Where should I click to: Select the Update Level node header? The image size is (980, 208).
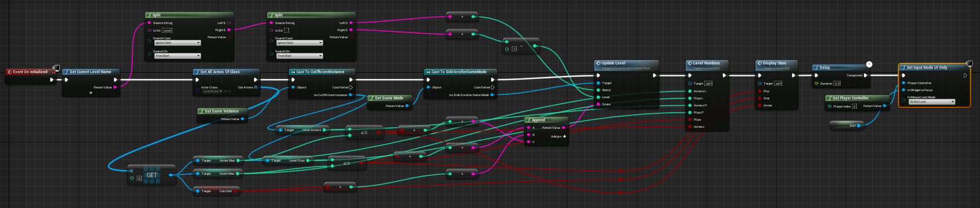coord(626,64)
